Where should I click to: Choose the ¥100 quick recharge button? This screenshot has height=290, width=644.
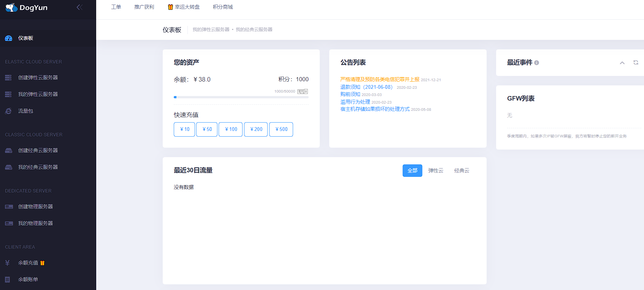click(x=230, y=129)
